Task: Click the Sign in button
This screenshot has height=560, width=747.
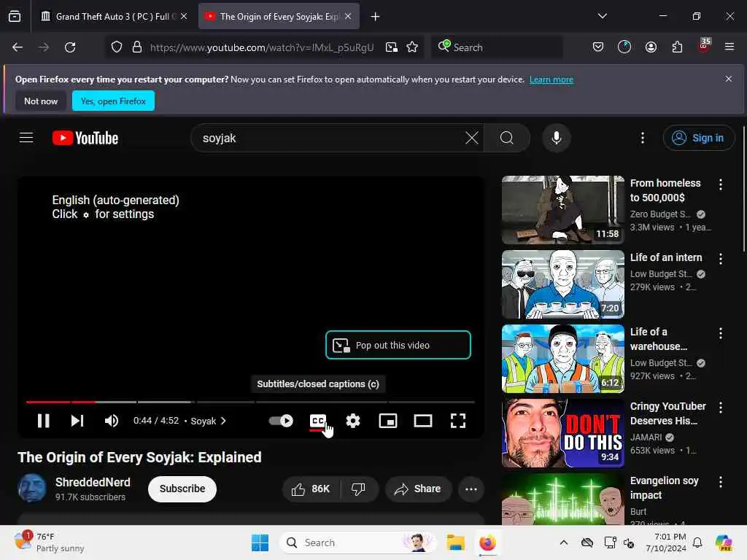Action: [x=698, y=138]
